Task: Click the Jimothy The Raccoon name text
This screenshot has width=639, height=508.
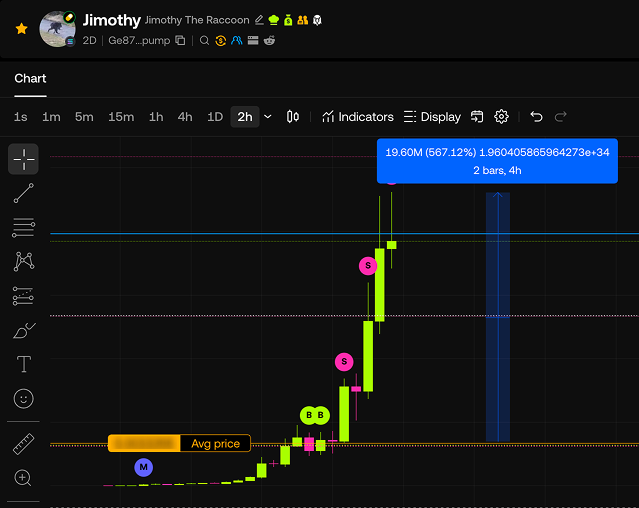Action: click(x=197, y=20)
